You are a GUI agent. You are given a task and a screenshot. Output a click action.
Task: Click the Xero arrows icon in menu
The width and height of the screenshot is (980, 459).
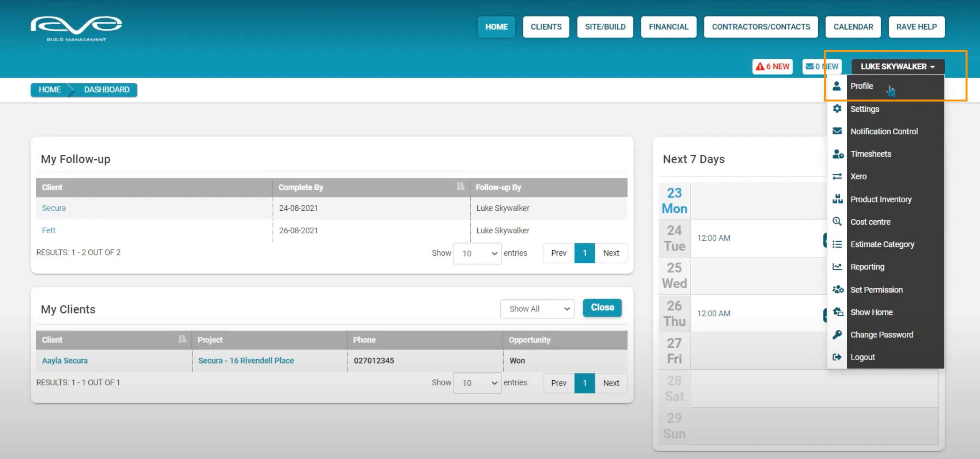tap(837, 177)
